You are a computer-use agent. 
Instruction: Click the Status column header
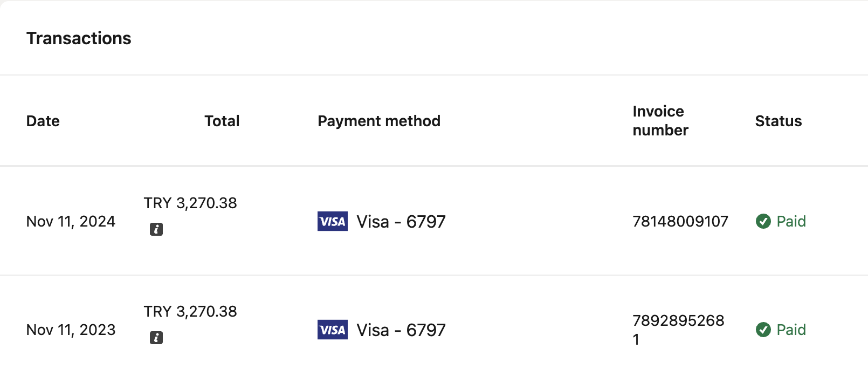pos(778,121)
